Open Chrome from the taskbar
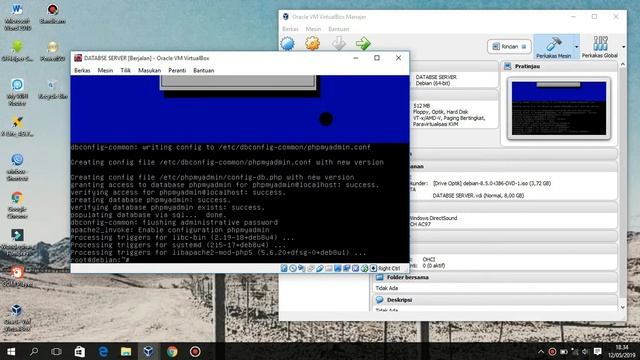640x360 pixels. [172, 351]
